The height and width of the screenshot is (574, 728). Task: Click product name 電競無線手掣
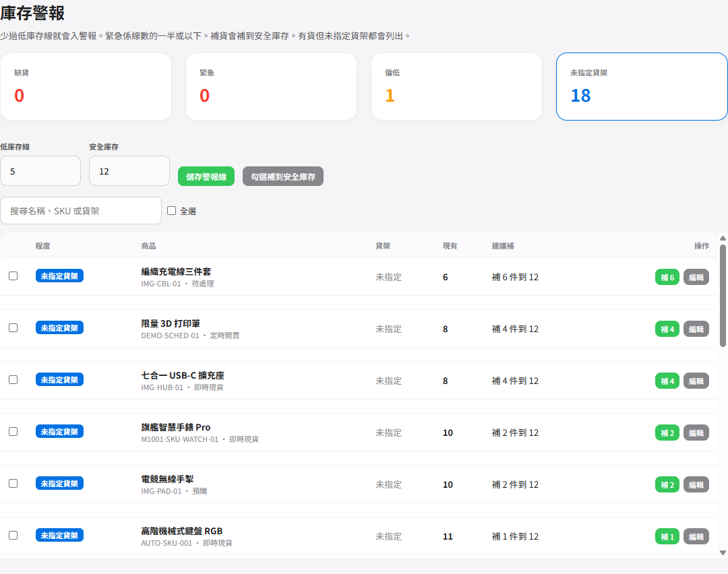tap(167, 479)
